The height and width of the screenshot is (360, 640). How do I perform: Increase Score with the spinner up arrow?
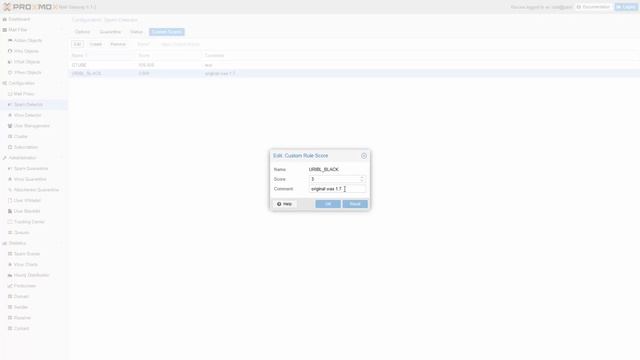tap(362, 178)
